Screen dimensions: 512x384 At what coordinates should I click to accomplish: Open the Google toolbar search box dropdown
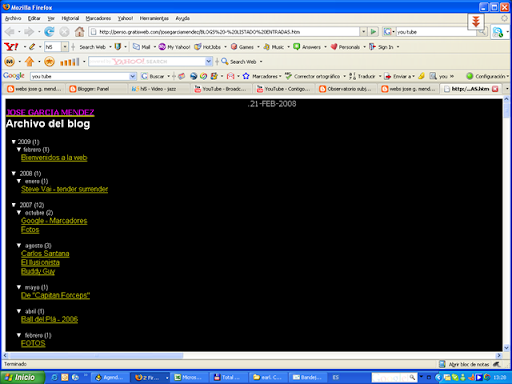(x=133, y=76)
